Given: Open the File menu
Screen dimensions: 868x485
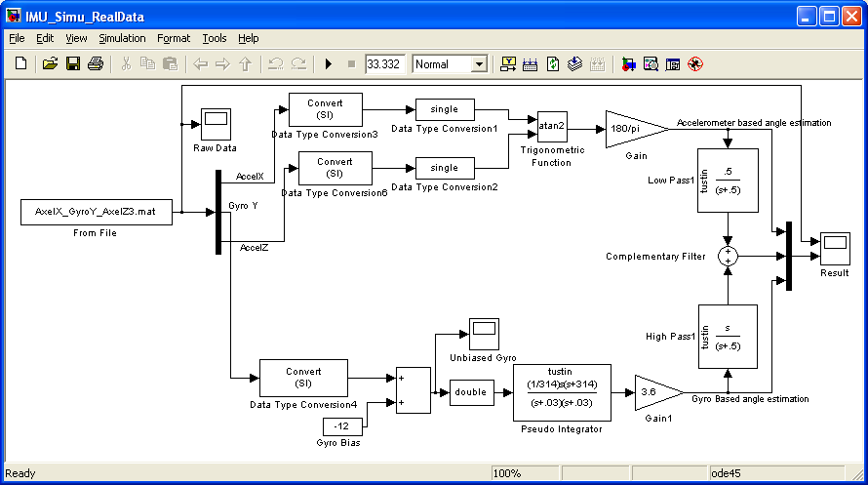Looking at the screenshot, I should (x=17, y=38).
